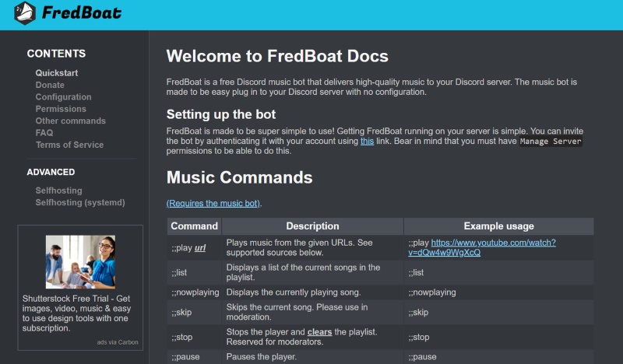Image resolution: width=623 pixels, height=364 pixels.
Task: Click the 'FredBoat is a free Discord music bot' paragraph
Action: tap(371, 87)
